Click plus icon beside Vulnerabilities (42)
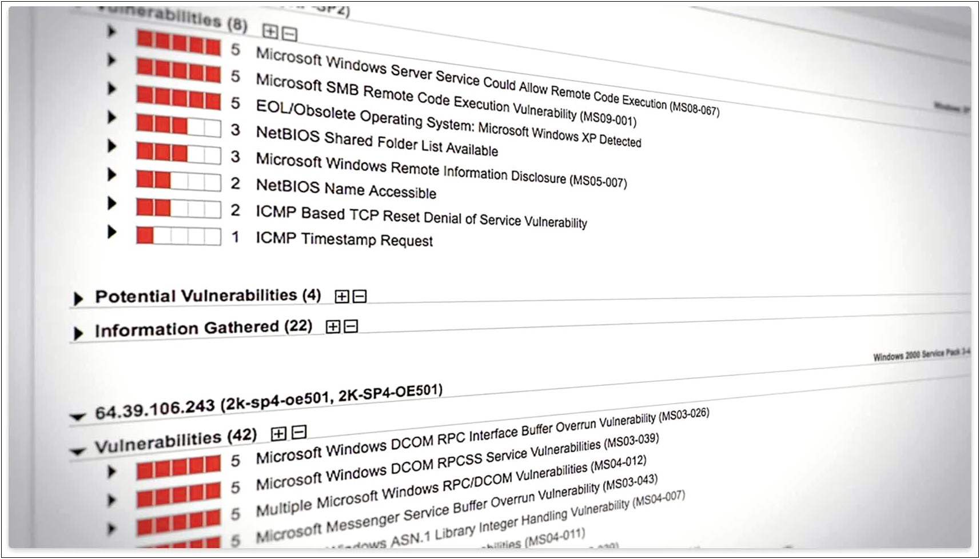Screen dimensions: 980x559 point(278,434)
